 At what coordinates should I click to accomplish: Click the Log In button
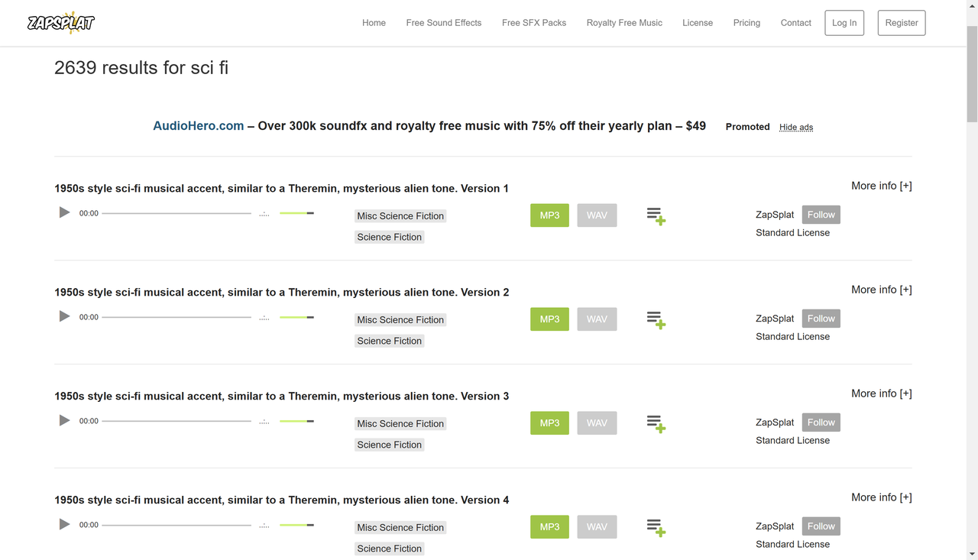[844, 23]
